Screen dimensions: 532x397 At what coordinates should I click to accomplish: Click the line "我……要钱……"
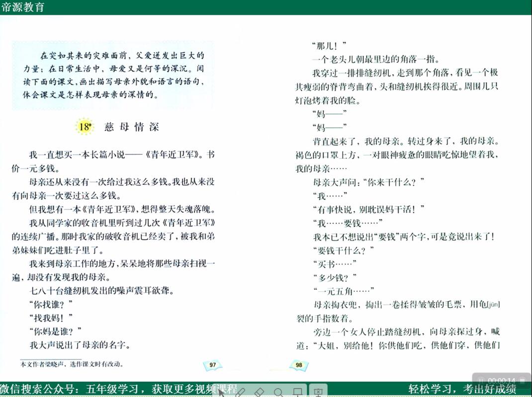pos(348,223)
